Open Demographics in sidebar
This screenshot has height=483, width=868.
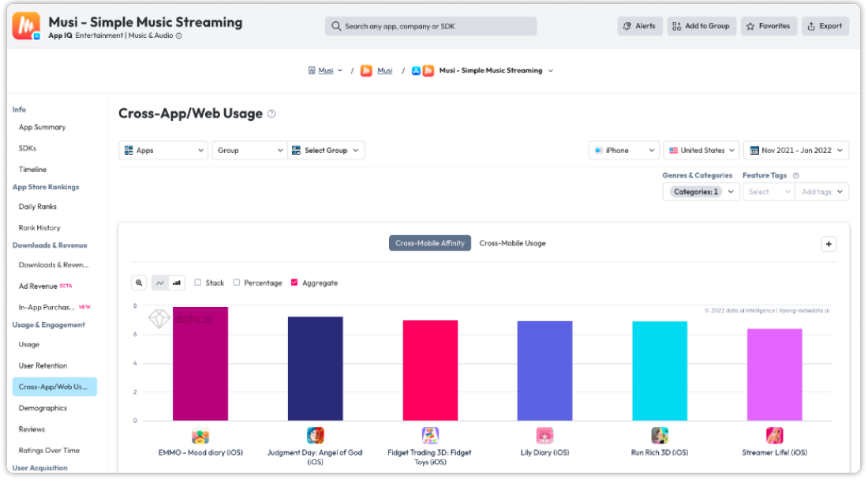click(43, 408)
